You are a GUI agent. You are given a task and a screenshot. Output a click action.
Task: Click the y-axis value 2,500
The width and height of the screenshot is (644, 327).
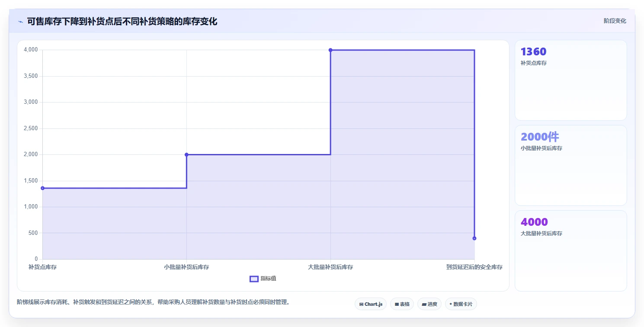pos(31,128)
